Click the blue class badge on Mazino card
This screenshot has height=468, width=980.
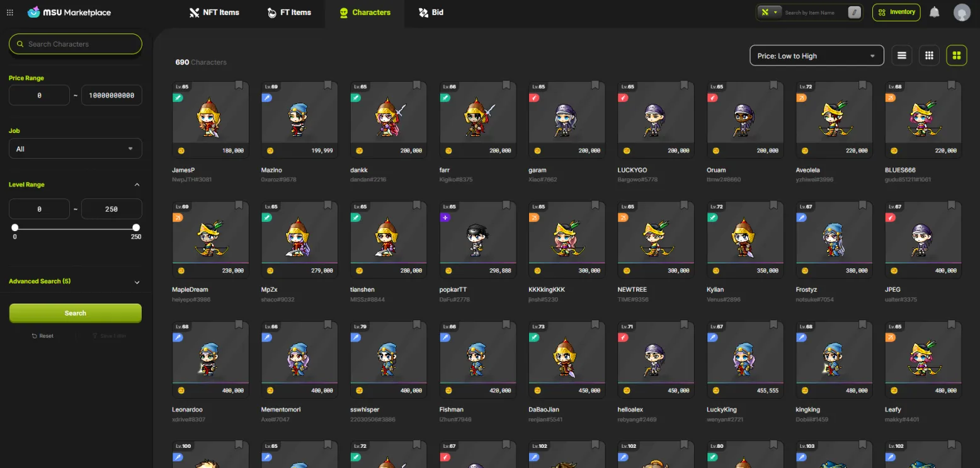point(267,98)
